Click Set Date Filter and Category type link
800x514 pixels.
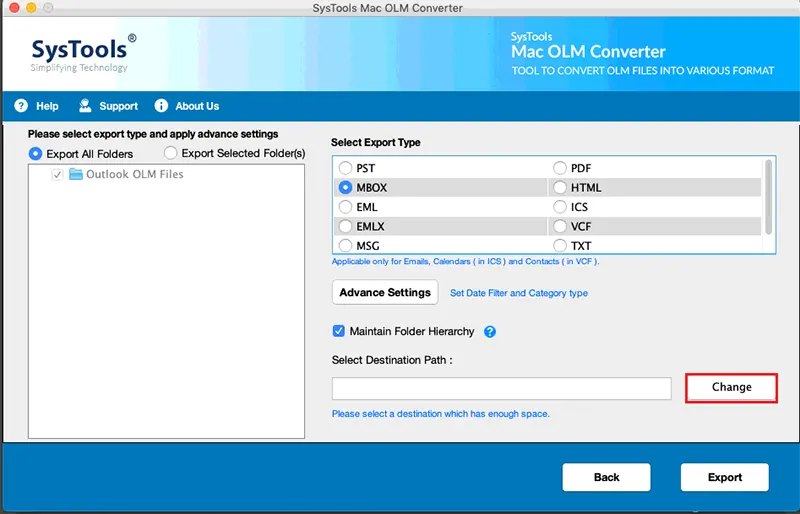click(x=519, y=293)
